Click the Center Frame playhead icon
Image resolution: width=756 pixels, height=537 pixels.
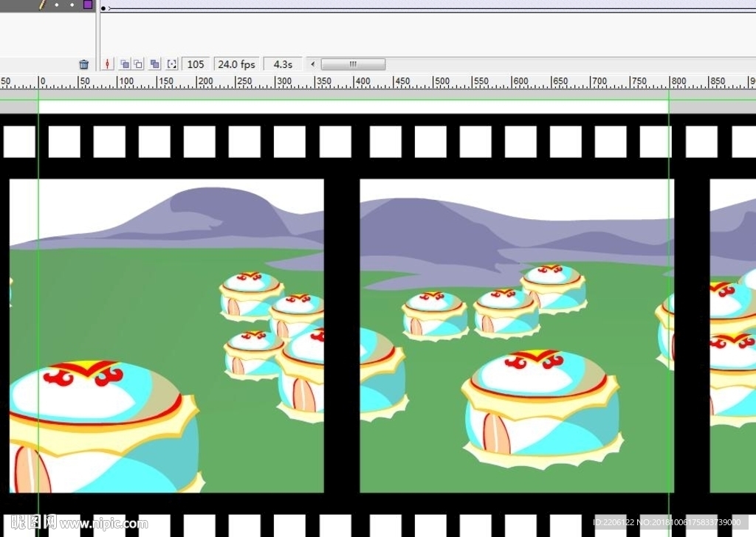tap(108, 64)
